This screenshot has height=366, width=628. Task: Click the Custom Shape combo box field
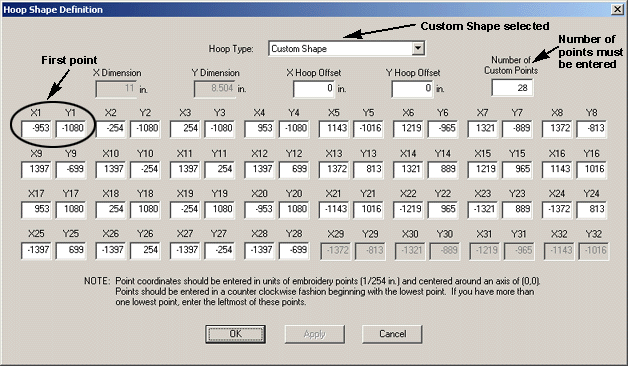[346, 48]
